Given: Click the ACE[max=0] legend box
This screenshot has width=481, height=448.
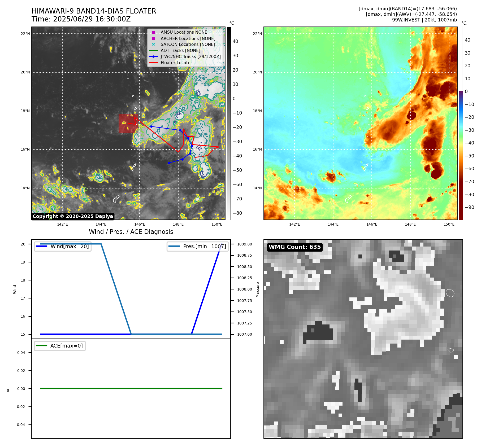Looking at the screenshot, I should tap(60, 346).
